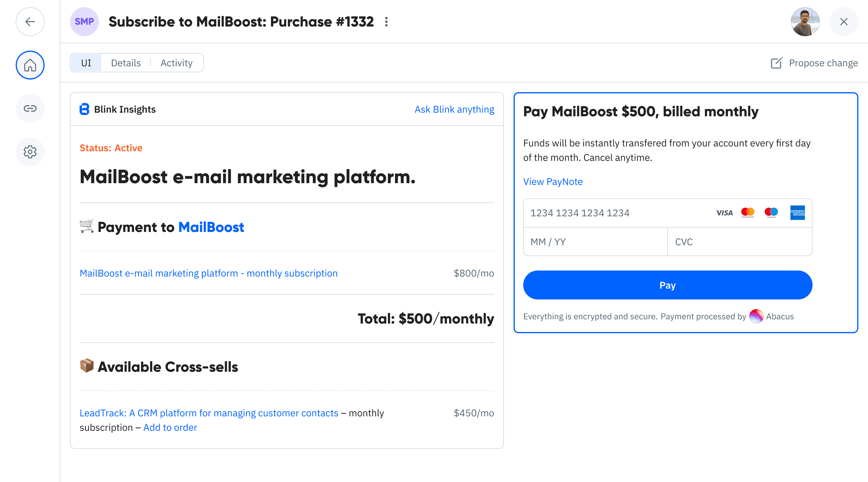Click Ask Blink anything
Screen dimensions: 868x482
point(454,109)
